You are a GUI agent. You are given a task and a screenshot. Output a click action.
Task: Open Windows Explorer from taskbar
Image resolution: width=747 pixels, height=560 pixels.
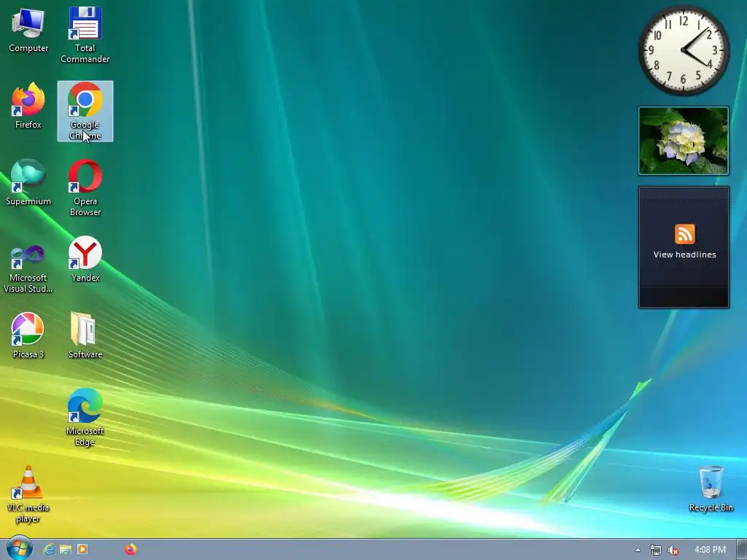pyautogui.click(x=65, y=550)
